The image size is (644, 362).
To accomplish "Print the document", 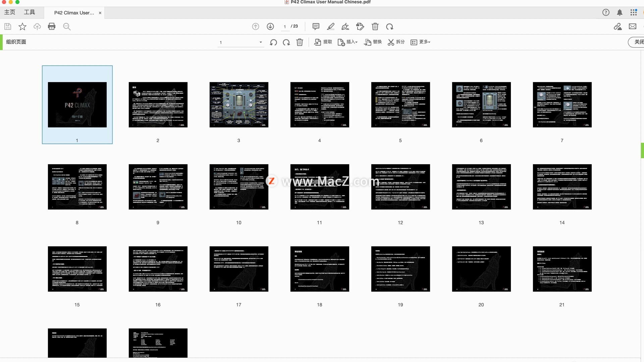I will point(52,26).
